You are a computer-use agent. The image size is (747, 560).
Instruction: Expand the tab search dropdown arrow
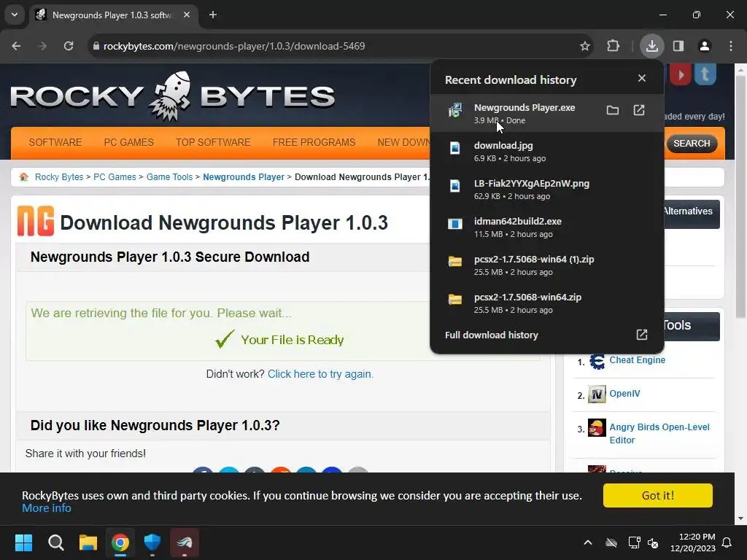(x=15, y=15)
